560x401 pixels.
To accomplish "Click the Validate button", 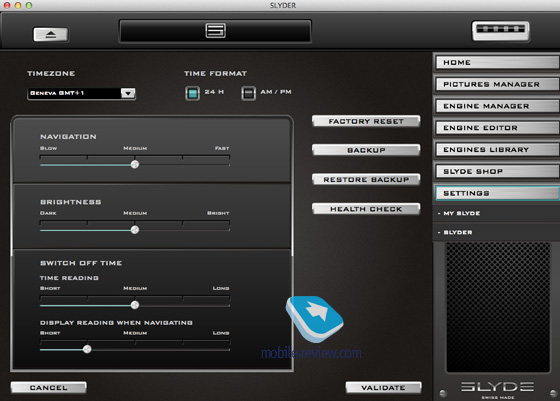I will pos(384,388).
